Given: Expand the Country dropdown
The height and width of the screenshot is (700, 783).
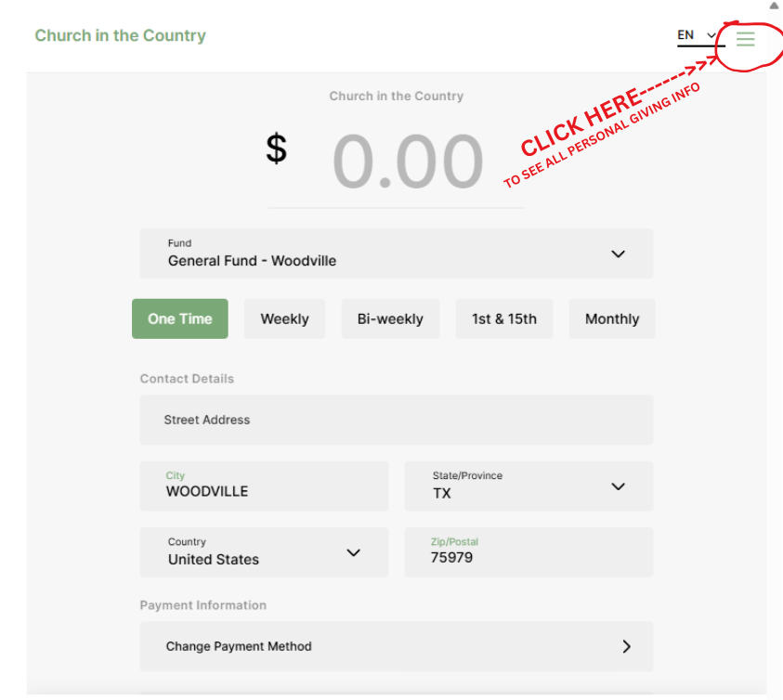Looking at the screenshot, I should (264, 552).
